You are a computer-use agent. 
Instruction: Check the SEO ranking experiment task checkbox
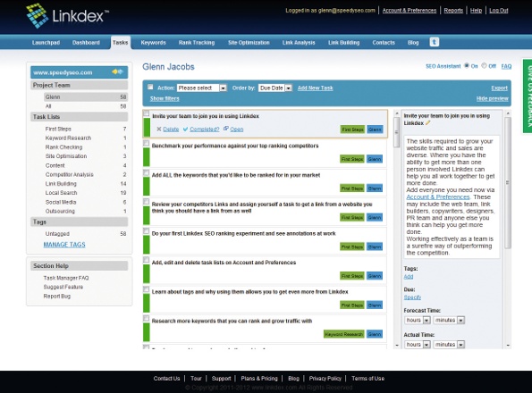tap(147, 230)
